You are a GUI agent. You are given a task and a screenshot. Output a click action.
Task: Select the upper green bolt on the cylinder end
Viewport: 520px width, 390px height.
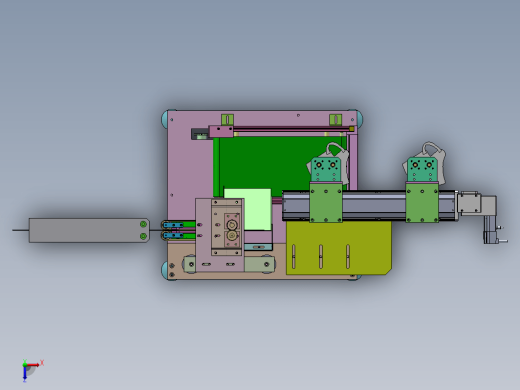tap(143, 224)
